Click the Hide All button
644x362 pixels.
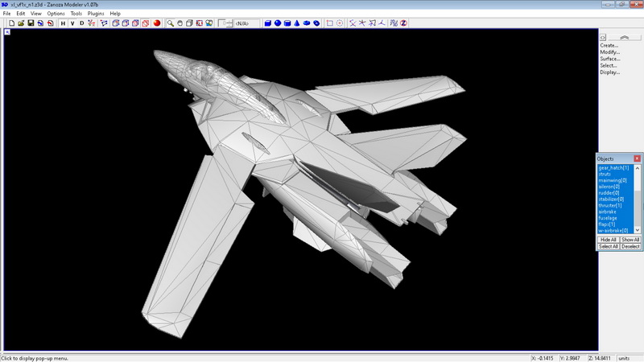coord(609,240)
